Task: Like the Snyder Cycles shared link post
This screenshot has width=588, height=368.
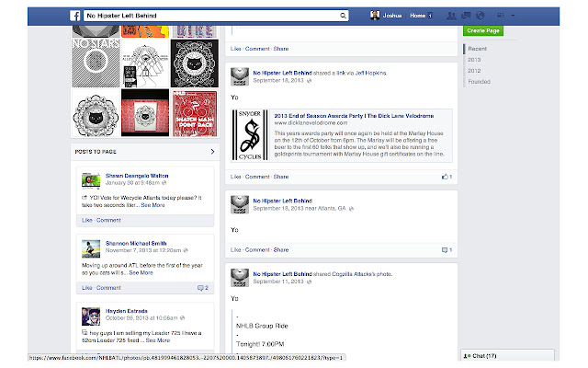Action: click(235, 177)
